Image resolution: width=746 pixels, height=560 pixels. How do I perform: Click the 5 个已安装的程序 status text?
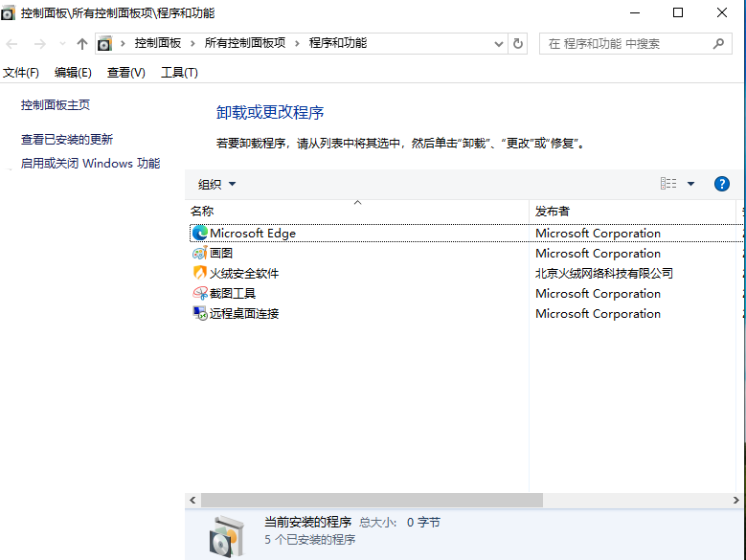point(309,540)
